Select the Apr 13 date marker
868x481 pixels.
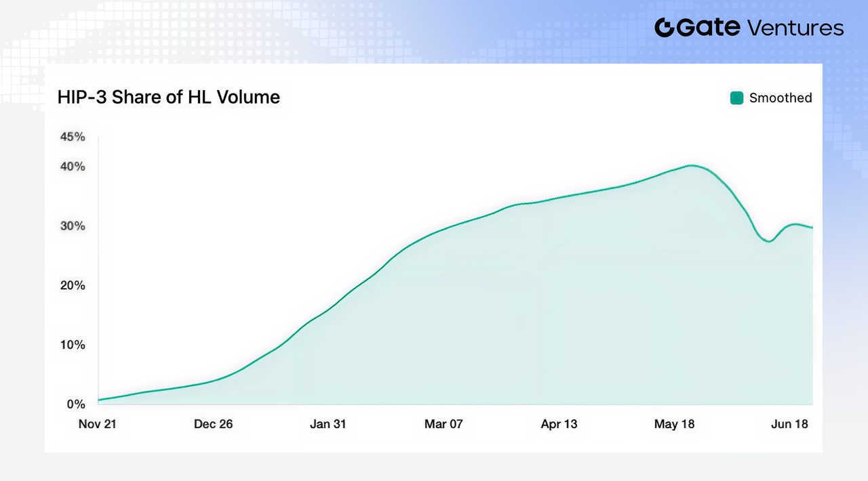point(559,424)
